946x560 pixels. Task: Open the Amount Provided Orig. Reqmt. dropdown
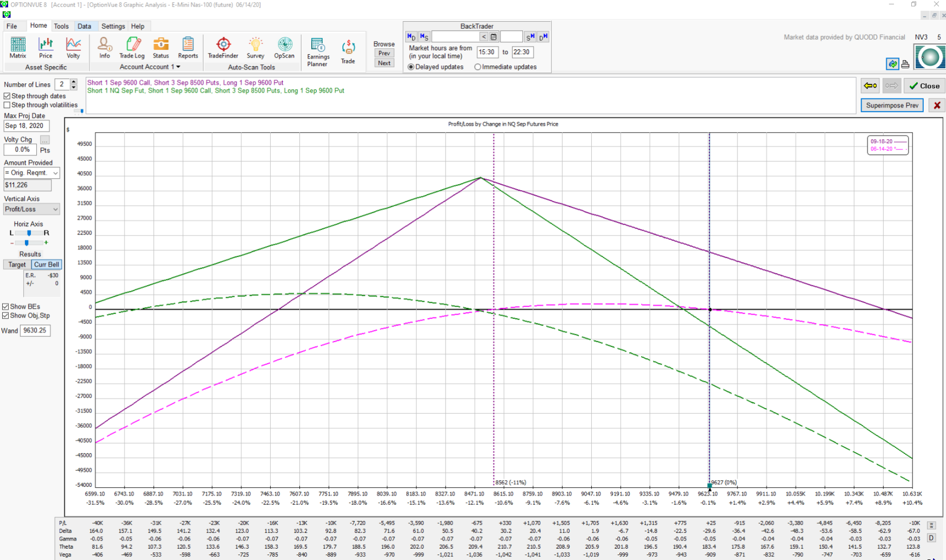[55, 173]
